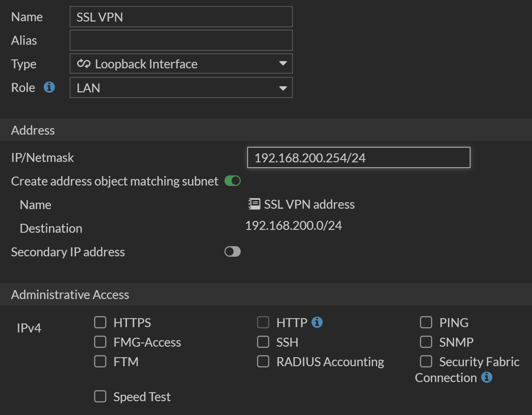This screenshot has height=415, width=532.
Task: Click the Security Fabric Connection info icon
Action: click(x=486, y=377)
